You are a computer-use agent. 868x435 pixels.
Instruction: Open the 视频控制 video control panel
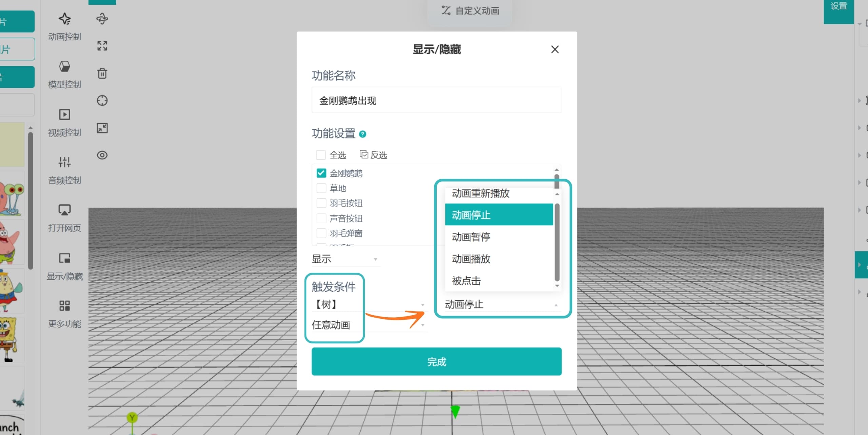click(x=64, y=122)
